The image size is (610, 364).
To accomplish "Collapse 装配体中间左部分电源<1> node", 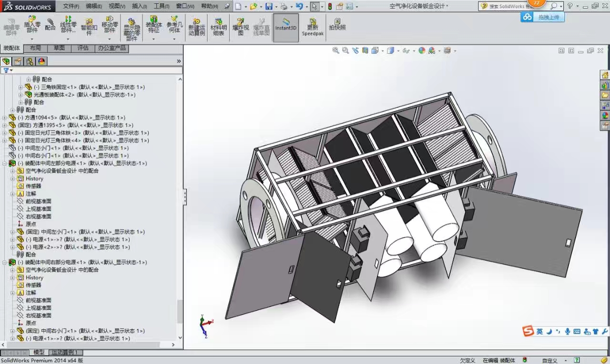I will point(5,163).
